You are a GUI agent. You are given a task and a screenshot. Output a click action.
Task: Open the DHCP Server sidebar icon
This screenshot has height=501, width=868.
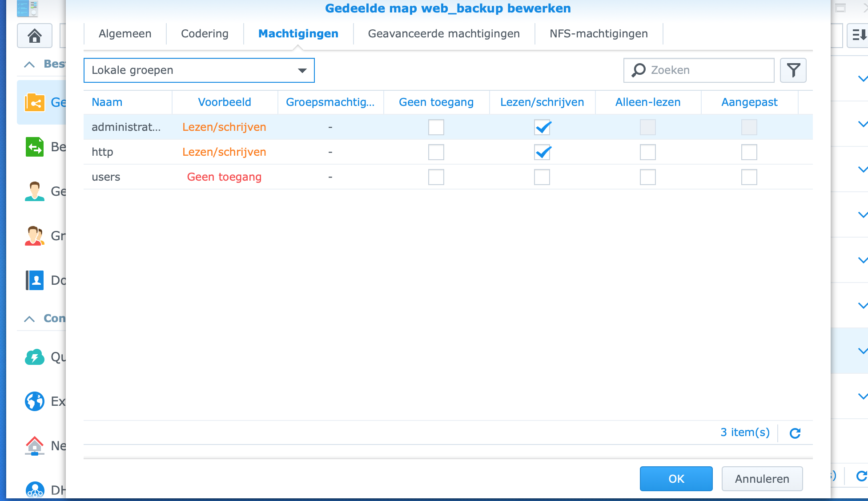(x=35, y=490)
